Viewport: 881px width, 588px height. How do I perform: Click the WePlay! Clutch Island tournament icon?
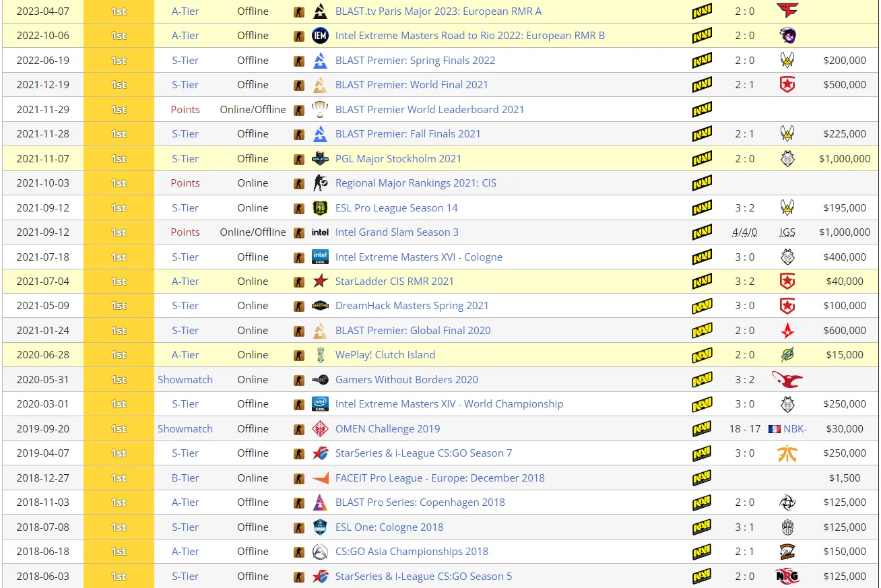point(321,355)
